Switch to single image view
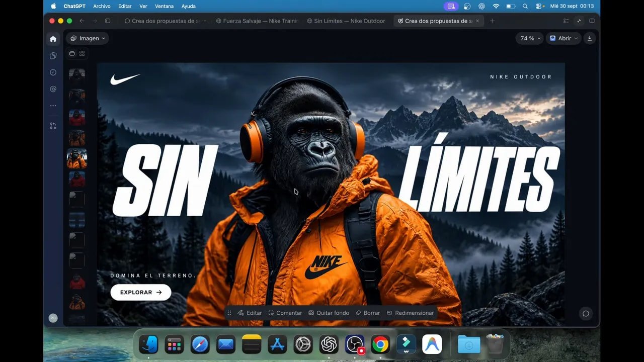 (x=72, y=53)
